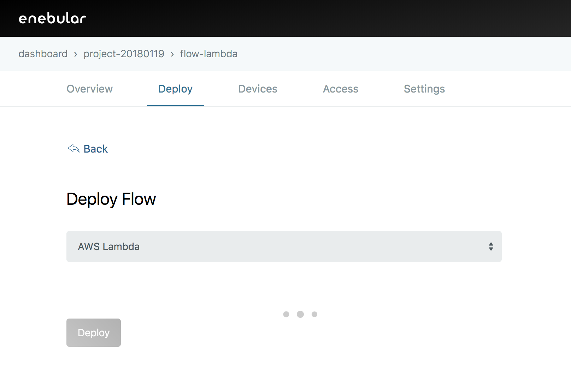This screenshot has width=571, height=392.
Task: Open project-20180119 in the breadcrumb
Action: point(124,54)
